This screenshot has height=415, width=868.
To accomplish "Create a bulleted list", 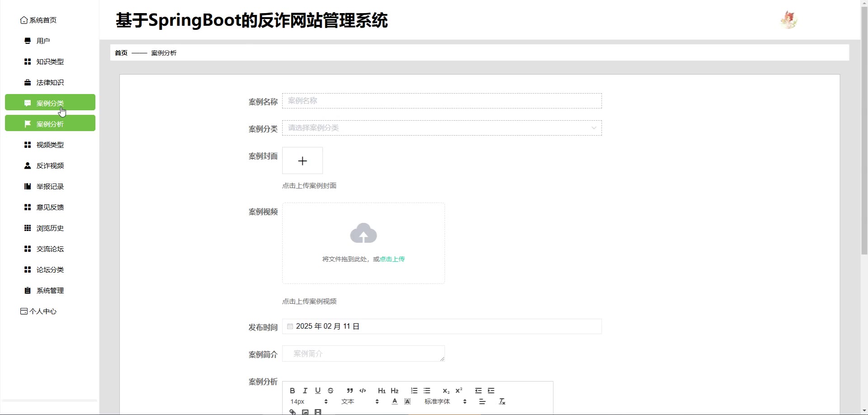I will point(427,391).
